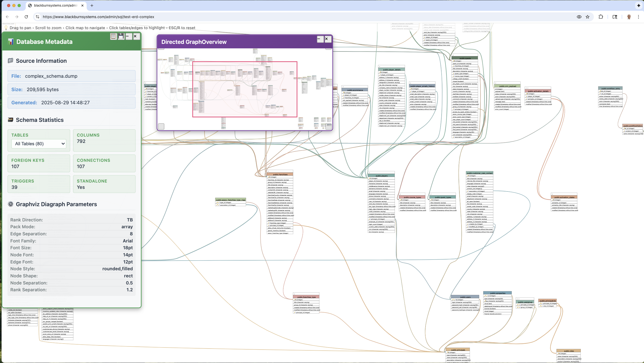Screen dimensions: 644x363
Task: Open Chrome's three-dot menu
Action: (638, 17)
